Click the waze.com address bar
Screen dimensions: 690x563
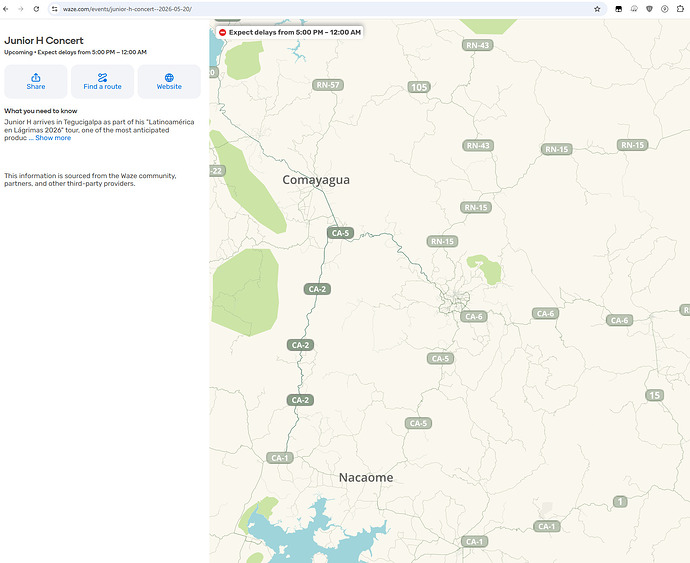[x=326, y=9]
